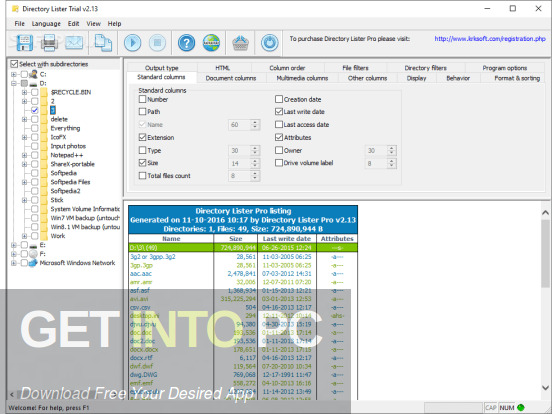Switch to the Multimedia columns tab
The image size is (552, 414).
302,78
